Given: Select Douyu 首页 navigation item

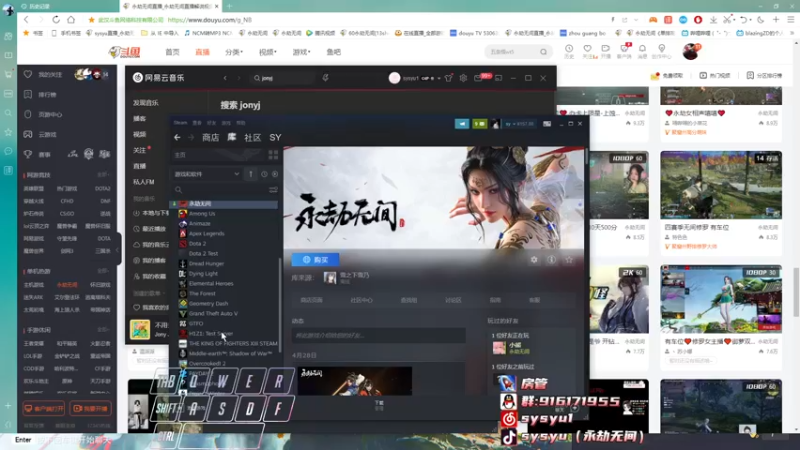Looking at the screenshot, I should tap(172, 52).
